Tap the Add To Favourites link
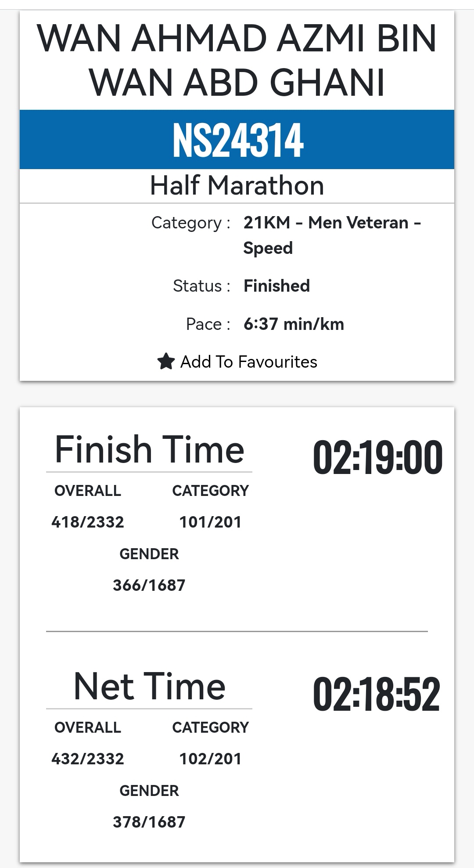The height and width of the screenshot is (868, 474). (248, 362)
